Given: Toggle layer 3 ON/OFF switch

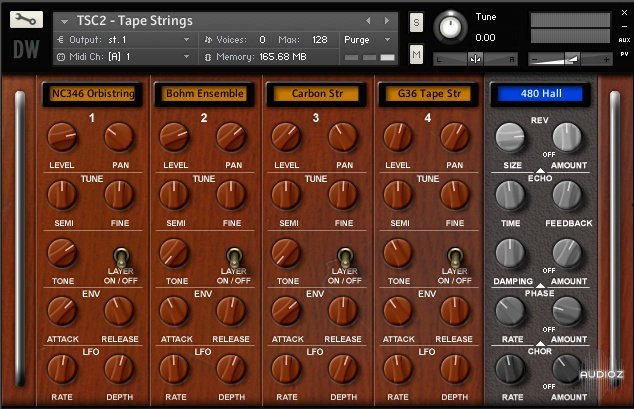Looking at the screenshot, I should coord(345,257).
